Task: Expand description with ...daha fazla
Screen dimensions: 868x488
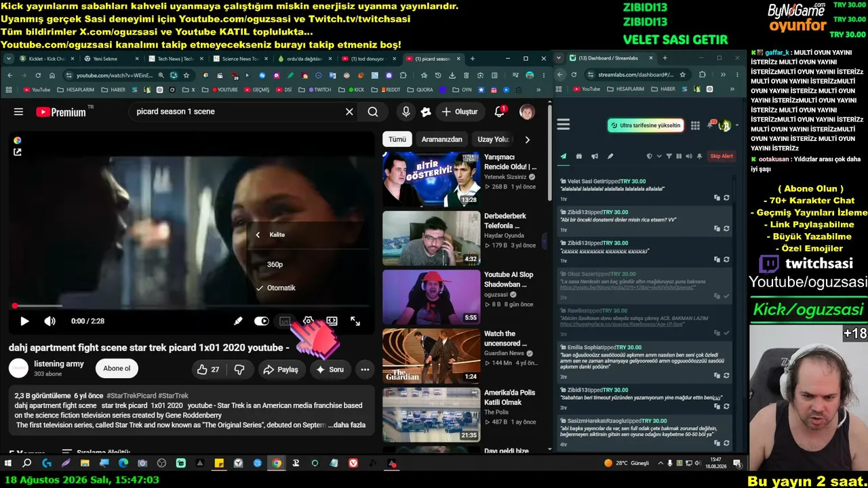Action: [347, 425]
